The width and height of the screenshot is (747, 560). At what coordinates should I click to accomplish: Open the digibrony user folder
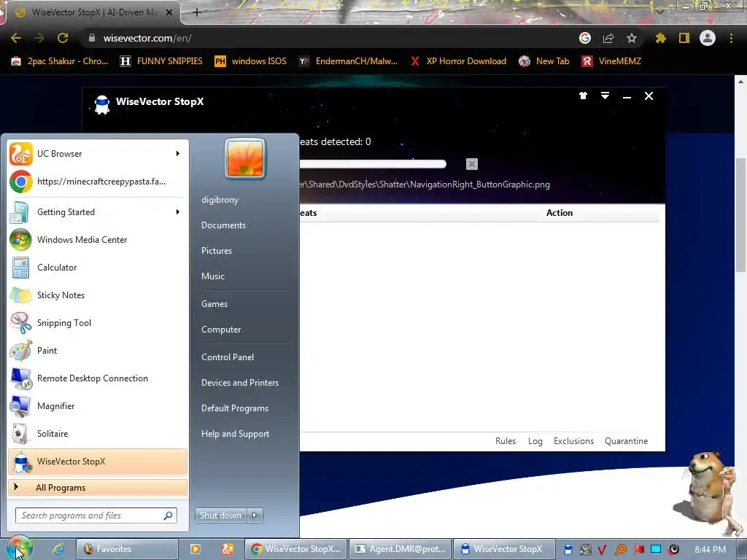220,200
